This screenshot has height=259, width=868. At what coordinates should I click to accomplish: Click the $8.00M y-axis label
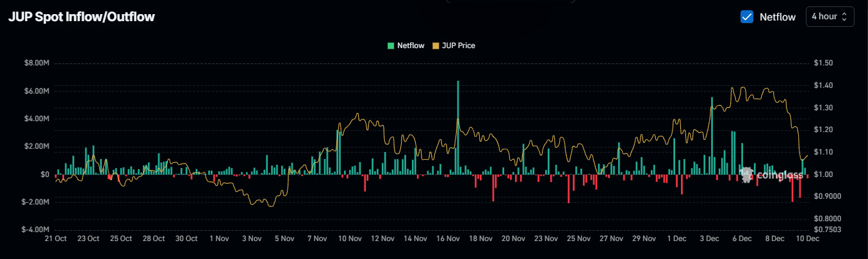coord(36,63)
